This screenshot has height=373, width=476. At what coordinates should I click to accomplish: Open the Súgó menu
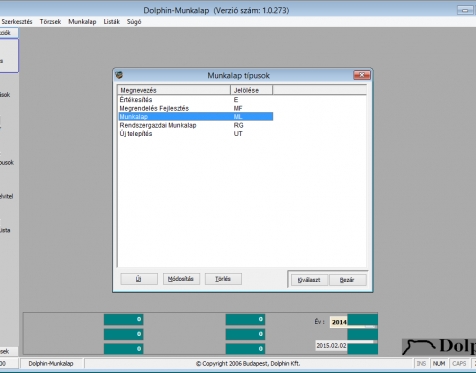pyautogui.click(x=134, y=22)
